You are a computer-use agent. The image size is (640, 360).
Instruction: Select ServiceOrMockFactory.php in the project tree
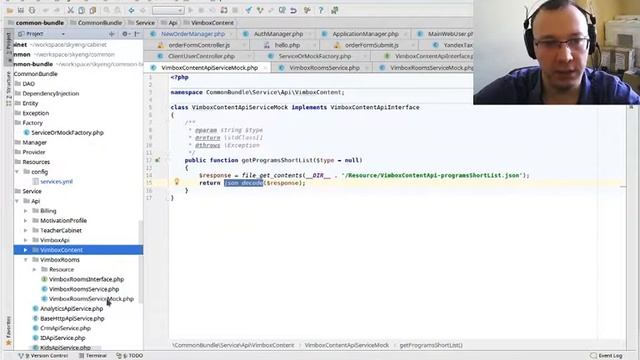(x=67, y=133)
